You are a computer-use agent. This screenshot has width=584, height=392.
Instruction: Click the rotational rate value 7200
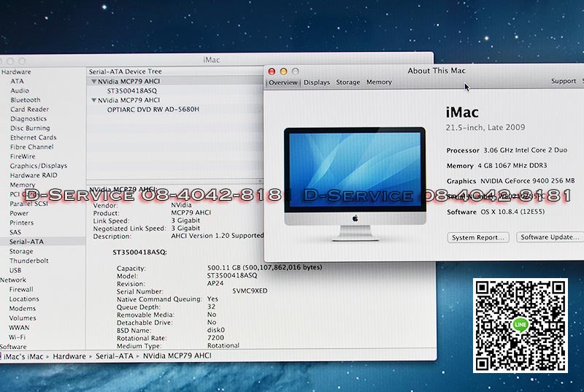tap(215, 338)
